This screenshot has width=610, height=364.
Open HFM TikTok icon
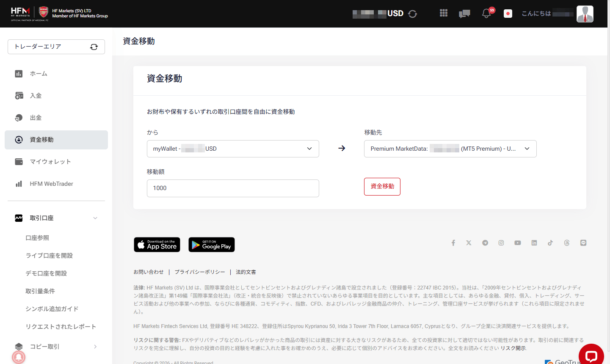click(x=550, y=243)
